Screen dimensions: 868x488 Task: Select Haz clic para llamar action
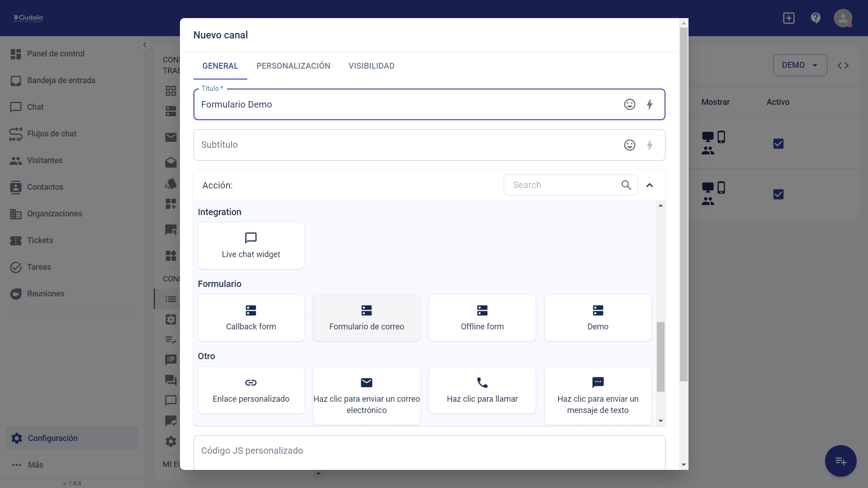point(482,390)
